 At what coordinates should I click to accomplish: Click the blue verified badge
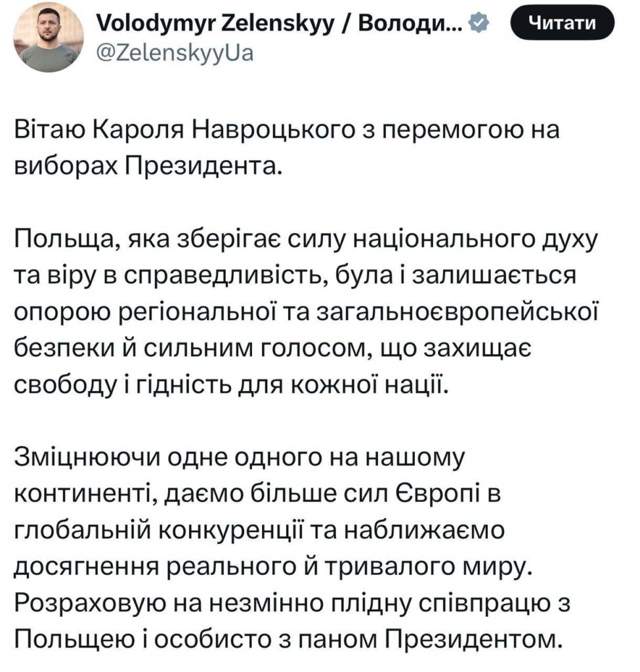[479, 25]
